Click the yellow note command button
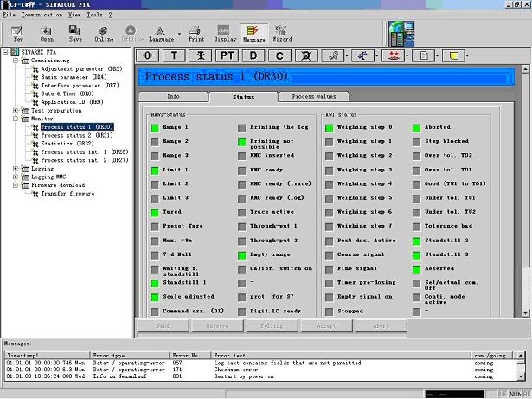Screen dimensions: 532x399 453,55
